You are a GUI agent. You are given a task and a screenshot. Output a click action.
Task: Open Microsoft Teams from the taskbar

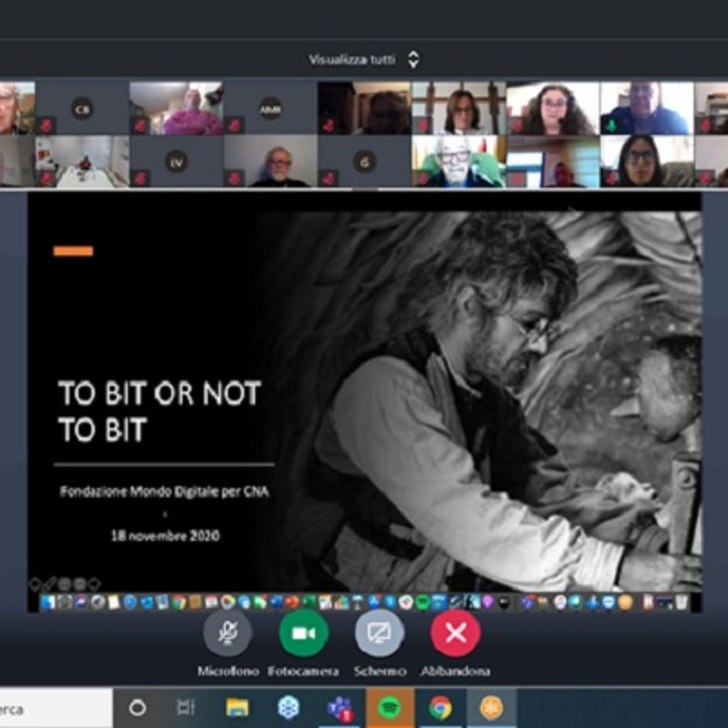tap(340, 708)
